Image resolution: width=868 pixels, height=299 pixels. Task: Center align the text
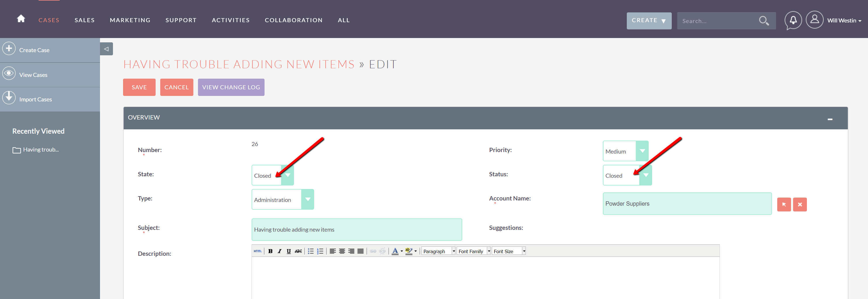342,251
